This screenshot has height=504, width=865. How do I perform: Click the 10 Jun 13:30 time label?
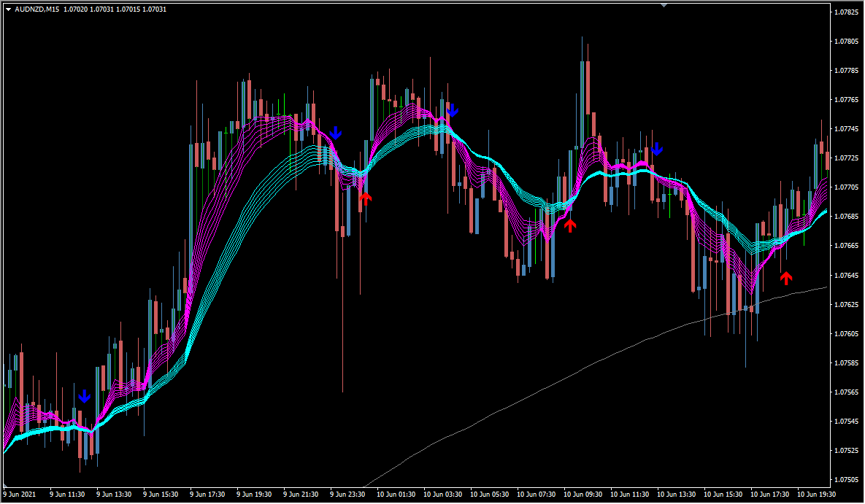(677, 495)
